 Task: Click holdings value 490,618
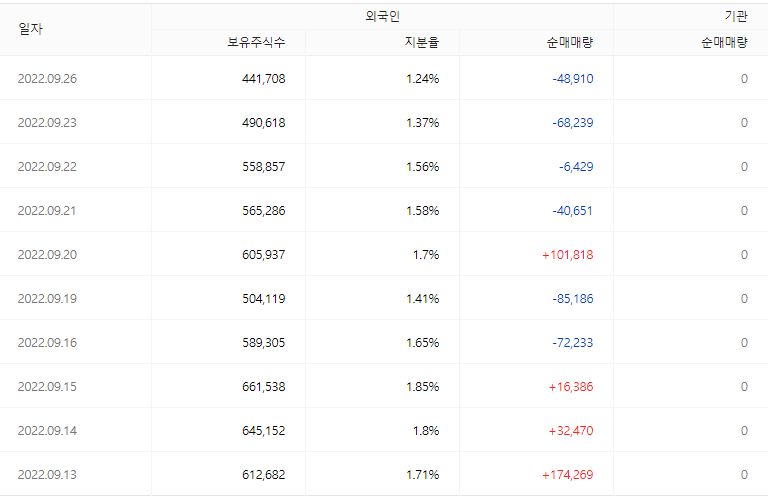click(264, 122)
